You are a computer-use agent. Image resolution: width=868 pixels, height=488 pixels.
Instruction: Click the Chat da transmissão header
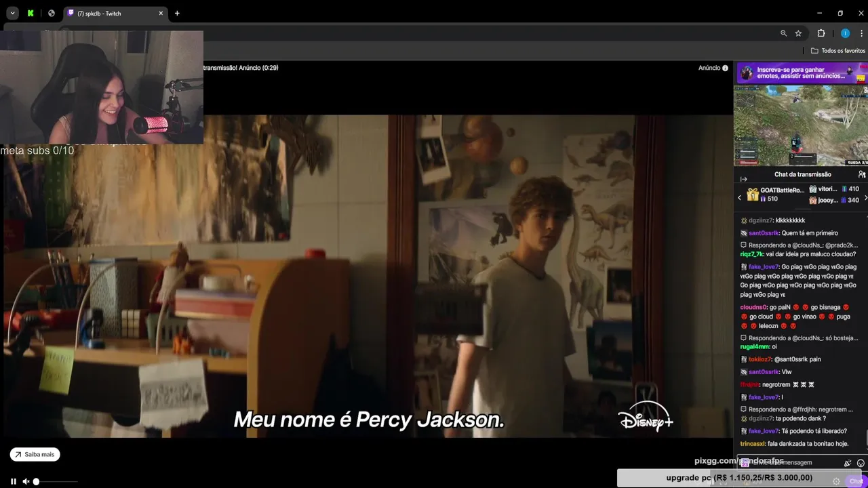[802, 174]
